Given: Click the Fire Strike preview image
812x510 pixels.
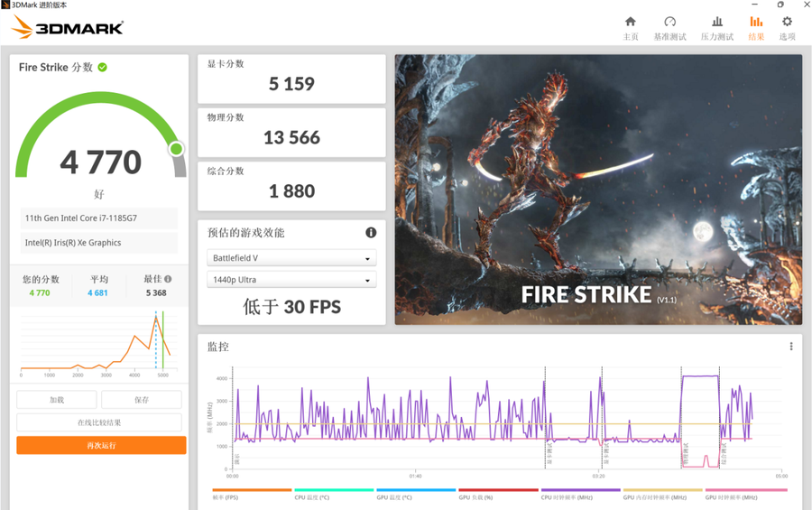Looking at the screenshot, I should (597, 190).
